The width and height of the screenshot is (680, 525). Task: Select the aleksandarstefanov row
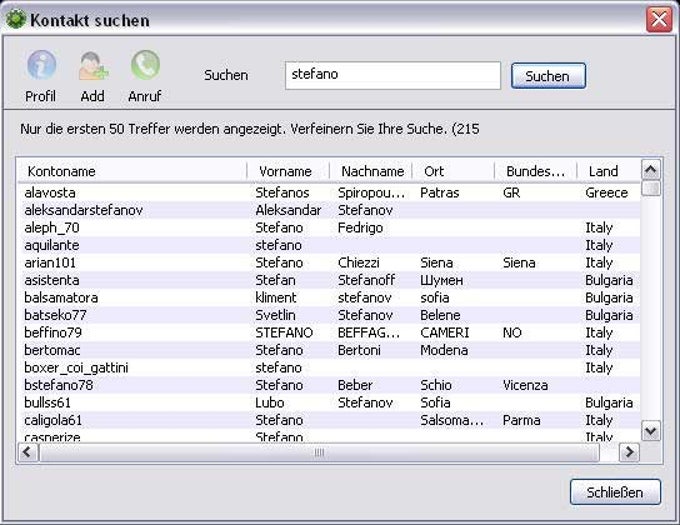(x=329, y=210)
